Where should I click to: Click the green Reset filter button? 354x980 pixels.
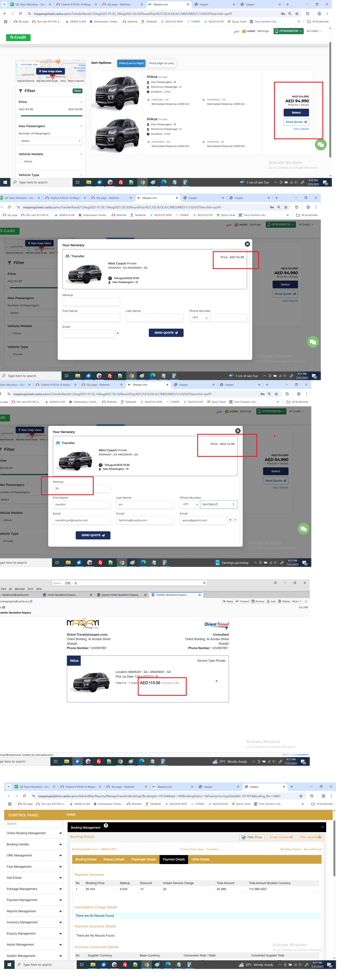click(77, 91)
